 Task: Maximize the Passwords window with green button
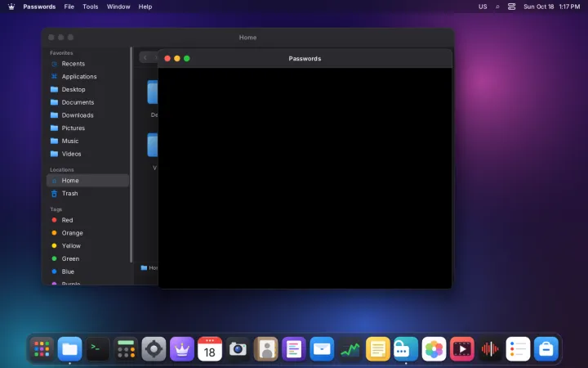pos(187,59)
